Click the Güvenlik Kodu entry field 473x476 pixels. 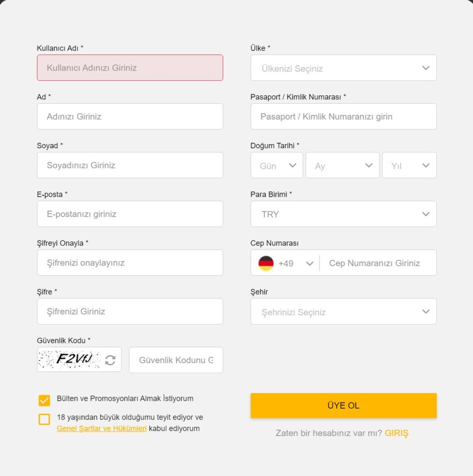[176, 360]
